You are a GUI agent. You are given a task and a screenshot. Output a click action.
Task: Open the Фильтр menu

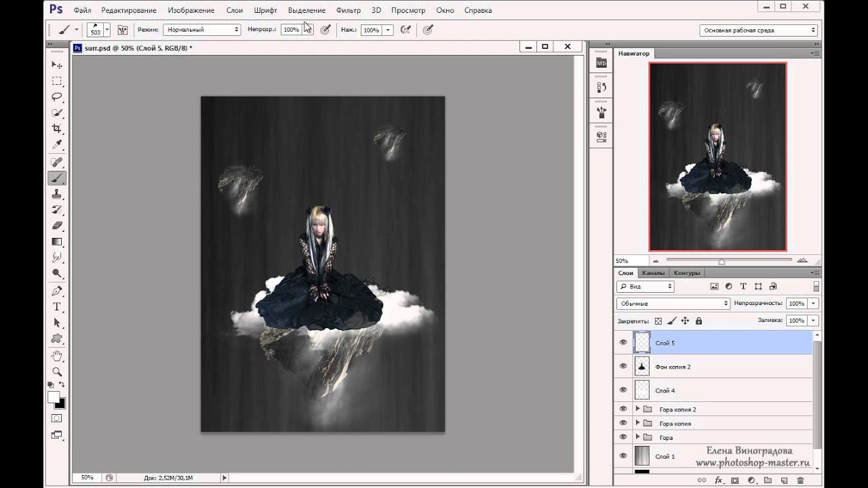(349, 10)
